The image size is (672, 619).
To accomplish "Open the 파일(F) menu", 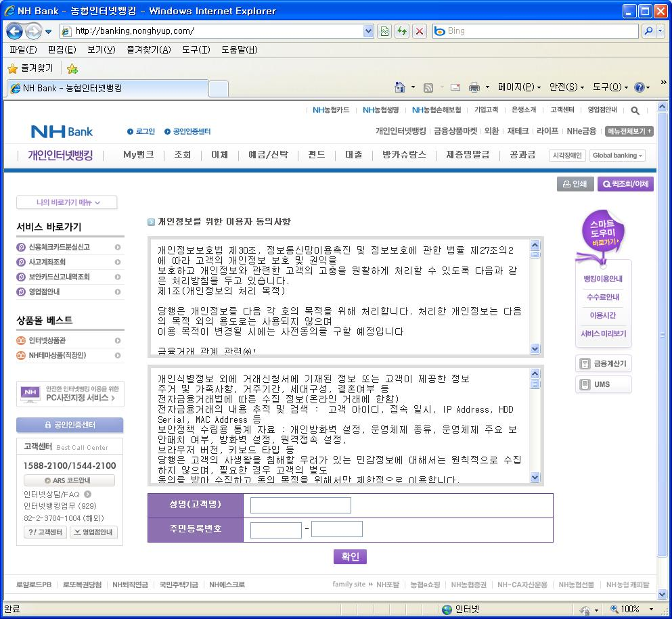I will 23,49.
